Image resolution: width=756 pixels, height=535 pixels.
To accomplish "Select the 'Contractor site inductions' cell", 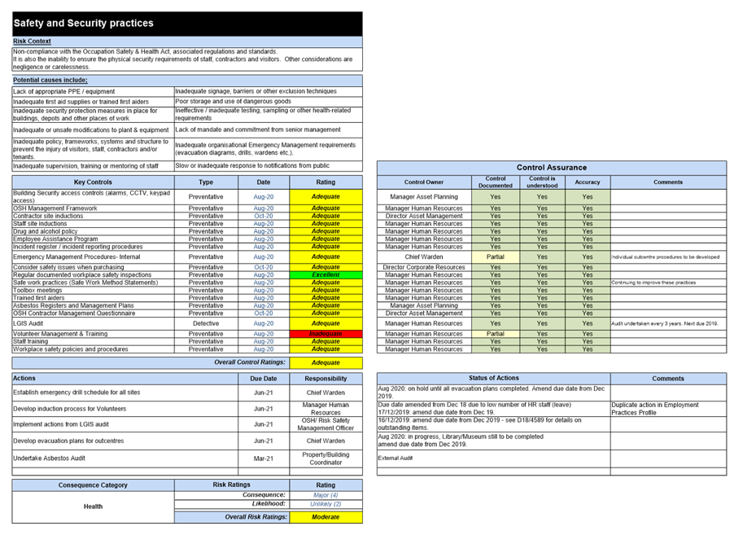I will 93,216.
